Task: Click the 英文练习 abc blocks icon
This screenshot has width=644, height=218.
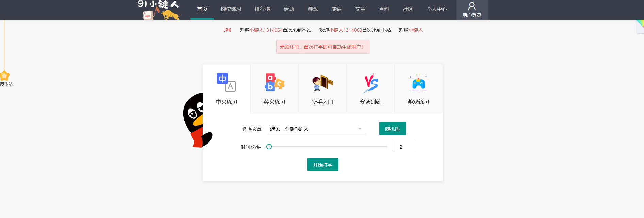Action: 274,82
